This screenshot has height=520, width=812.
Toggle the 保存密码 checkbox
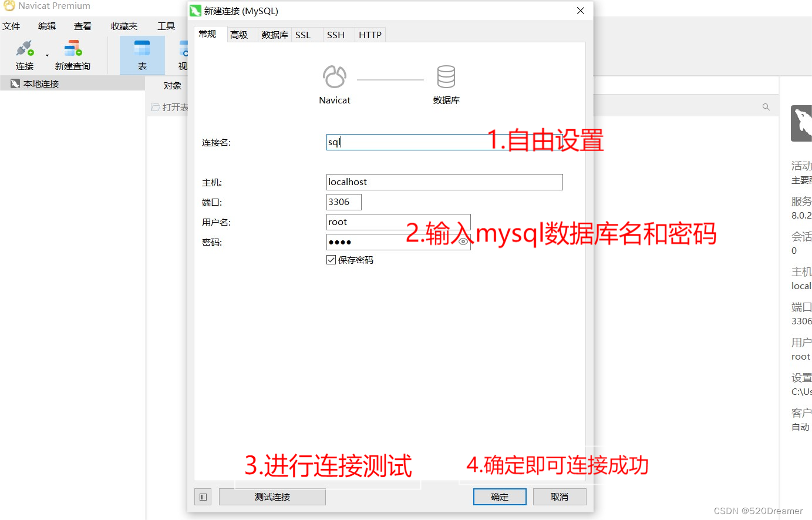pos(331,260)
